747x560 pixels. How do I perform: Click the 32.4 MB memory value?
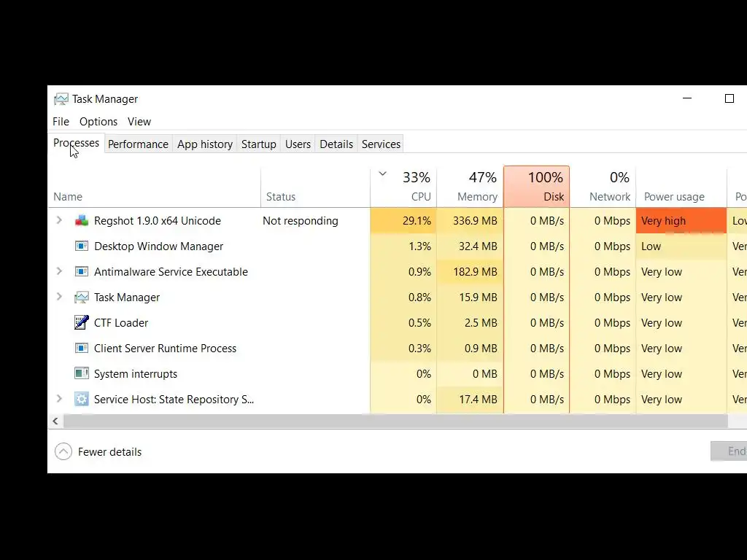coord(478,246)
